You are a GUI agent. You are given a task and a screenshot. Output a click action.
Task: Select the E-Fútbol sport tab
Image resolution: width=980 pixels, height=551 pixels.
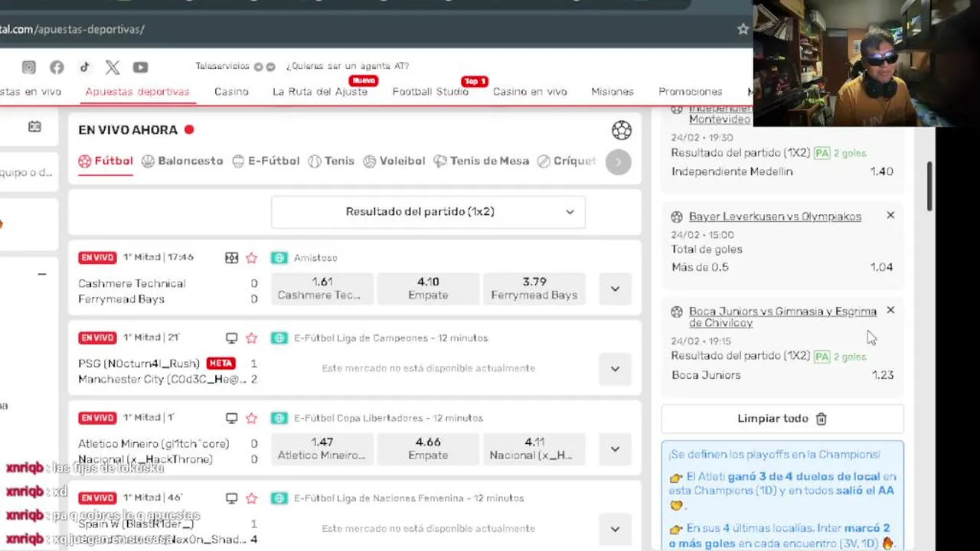pos(266,161)
